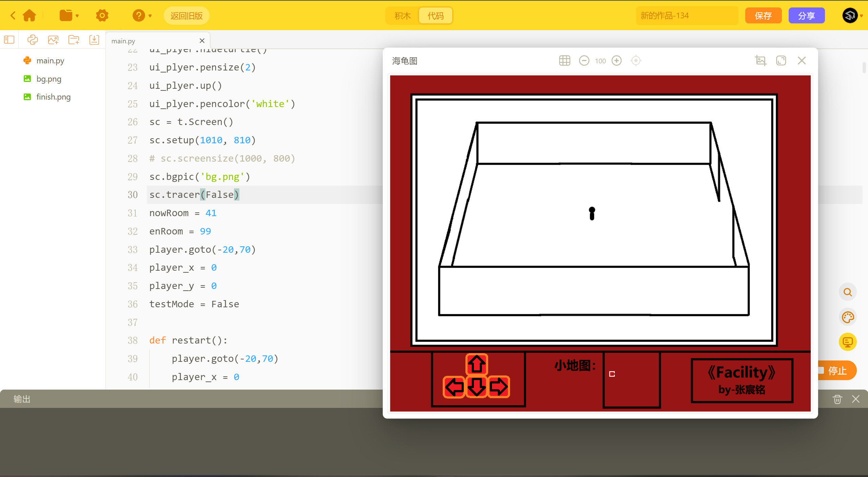Open main.py in the file tree
This screenshot has height=477, width=868.
point(50,61)
